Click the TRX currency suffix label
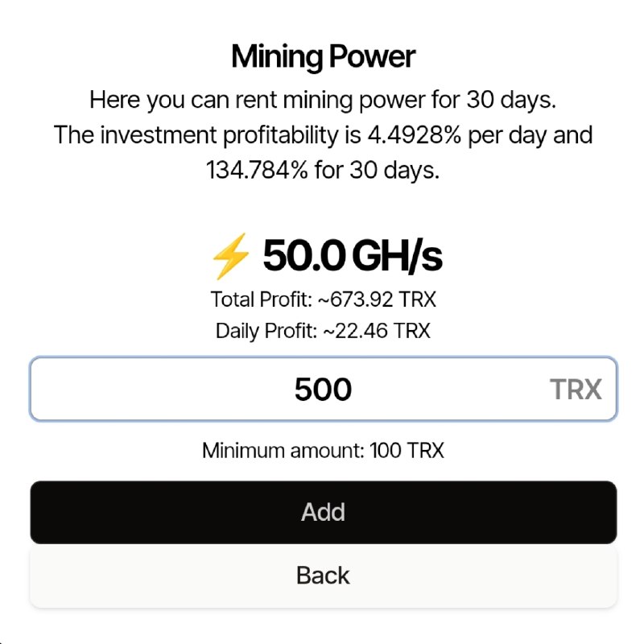Image resolution: width=644 pixels, height=644 pixels. coord(576,390)
